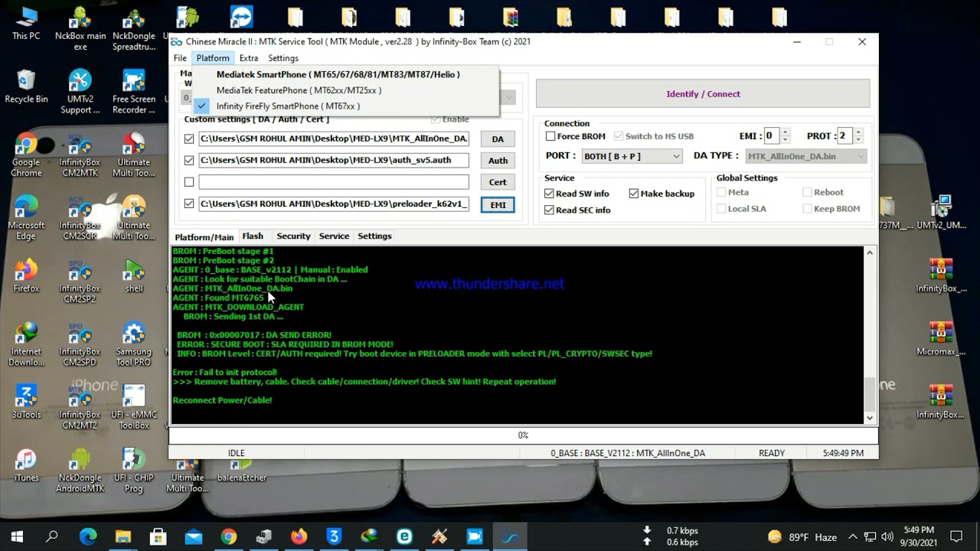Toggle the preloader EMI file checkbox

[x=189, y=204]
